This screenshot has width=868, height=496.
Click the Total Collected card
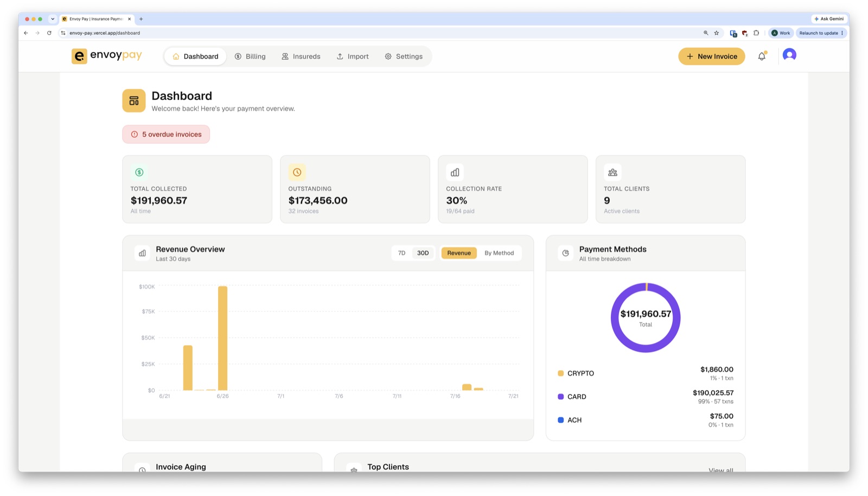pyautogui.click(x=197, y=189)
